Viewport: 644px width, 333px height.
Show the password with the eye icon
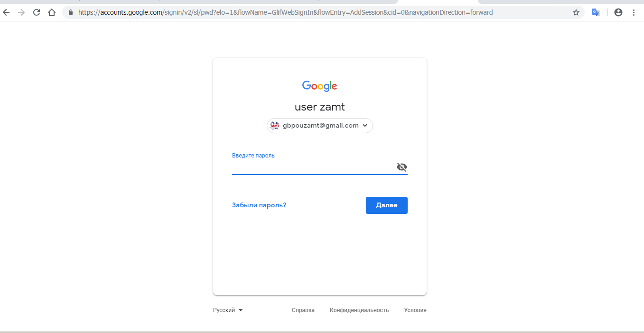[x=401, y=167]
